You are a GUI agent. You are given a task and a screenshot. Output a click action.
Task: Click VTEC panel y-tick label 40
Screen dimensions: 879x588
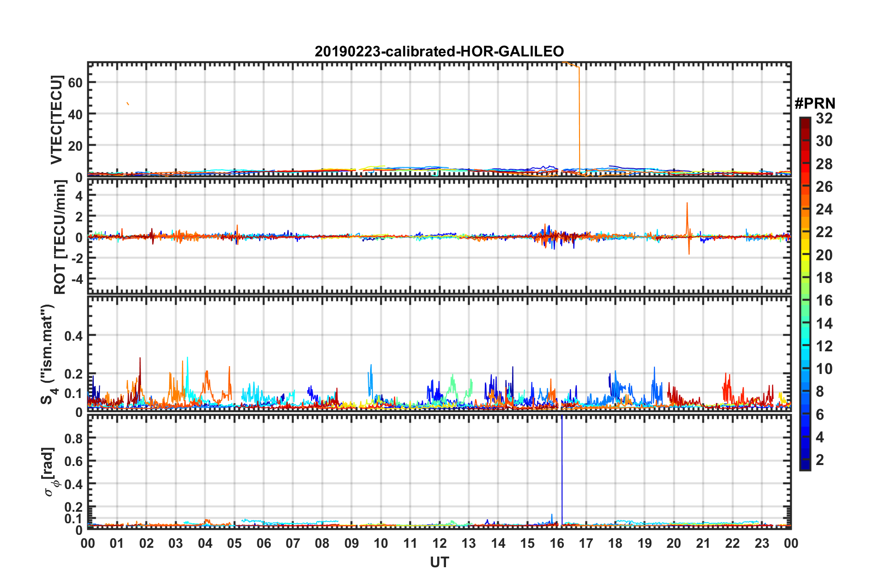click(75, 114)
